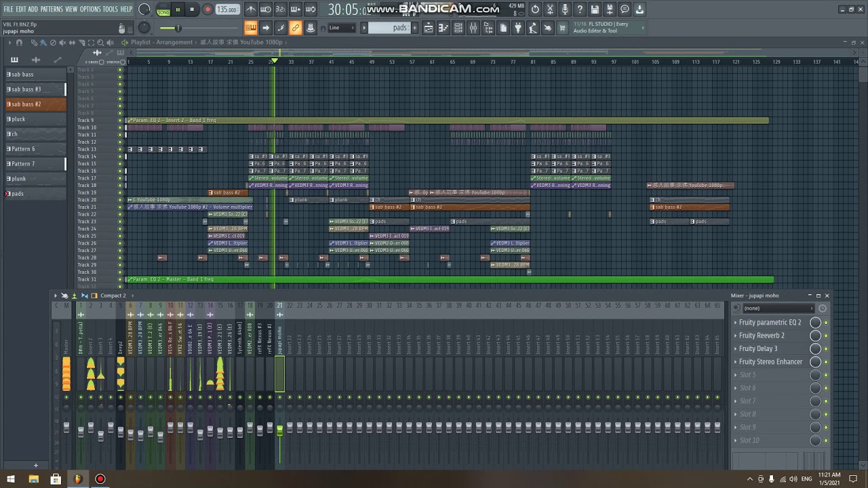
Task: Open the PATTERNS menu
Action: [52, 9]
